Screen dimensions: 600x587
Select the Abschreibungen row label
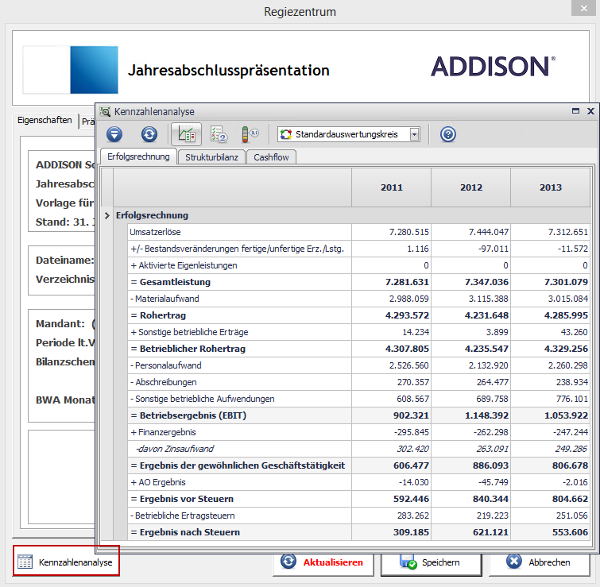[x=163, y=382]
